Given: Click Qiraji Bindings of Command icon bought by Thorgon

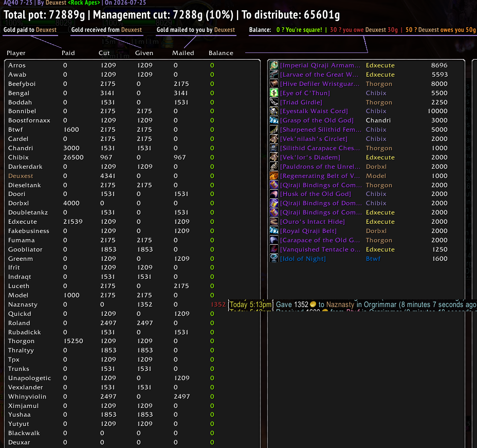Looking at the screenshot, I should (274, 185).
